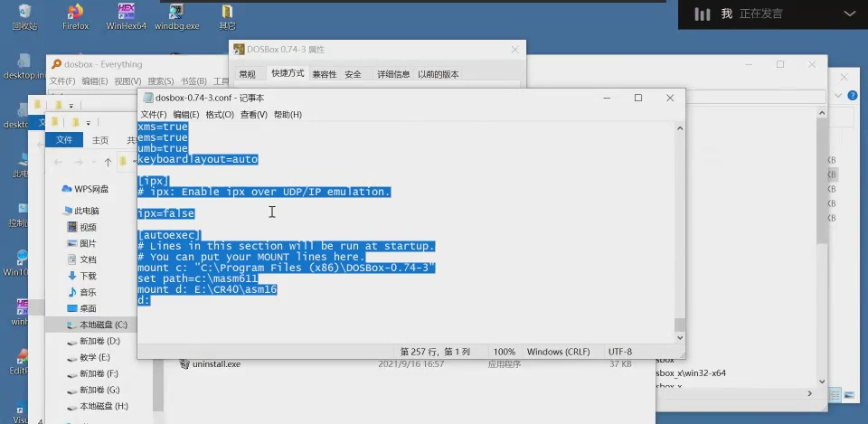This screenshot has height=424, width=868.
Task: Expand the meeting speaker panel chevron
Action: pos(849,14)
